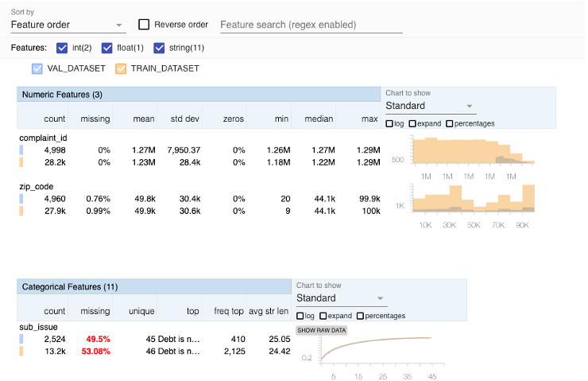Click the sub_issue cumulative distribution chart
The height and width of the screenshot is (381, 588).
382,351
